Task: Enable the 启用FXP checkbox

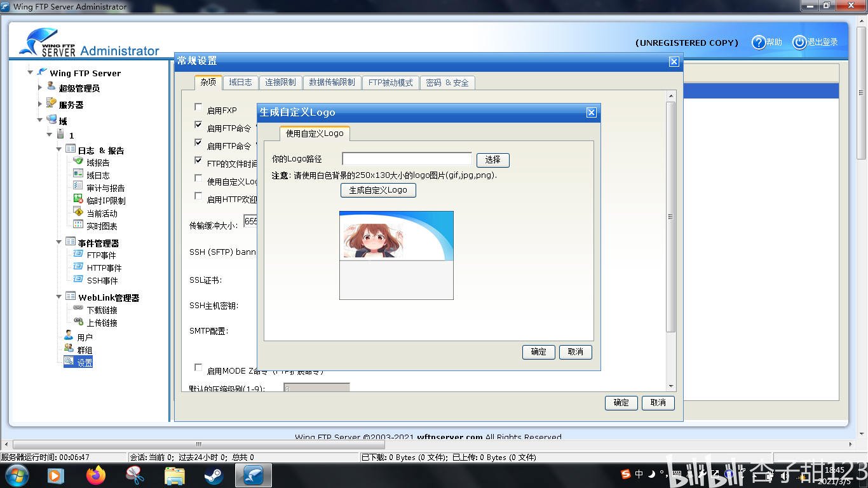Action: click(x=198, y=107)
